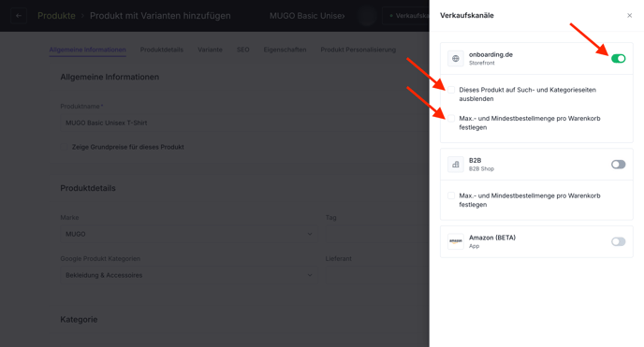
Task: Click the Produktname input field
Action: [244, 123]
